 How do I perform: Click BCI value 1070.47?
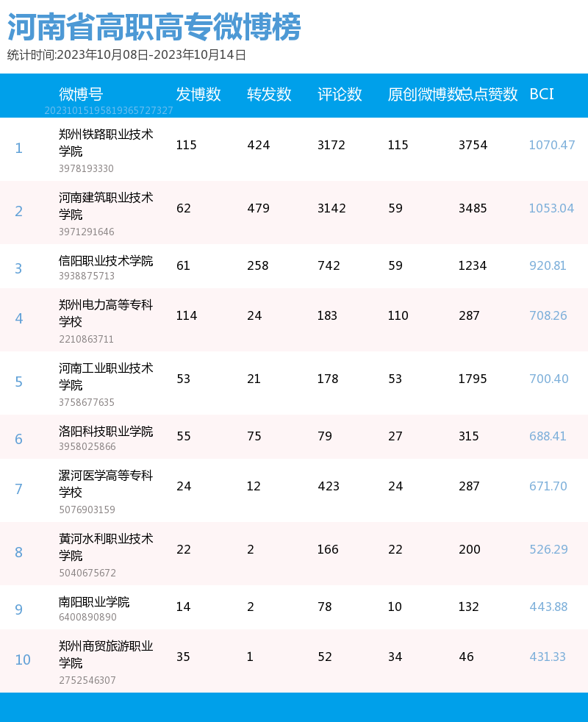tap(552, 145)
